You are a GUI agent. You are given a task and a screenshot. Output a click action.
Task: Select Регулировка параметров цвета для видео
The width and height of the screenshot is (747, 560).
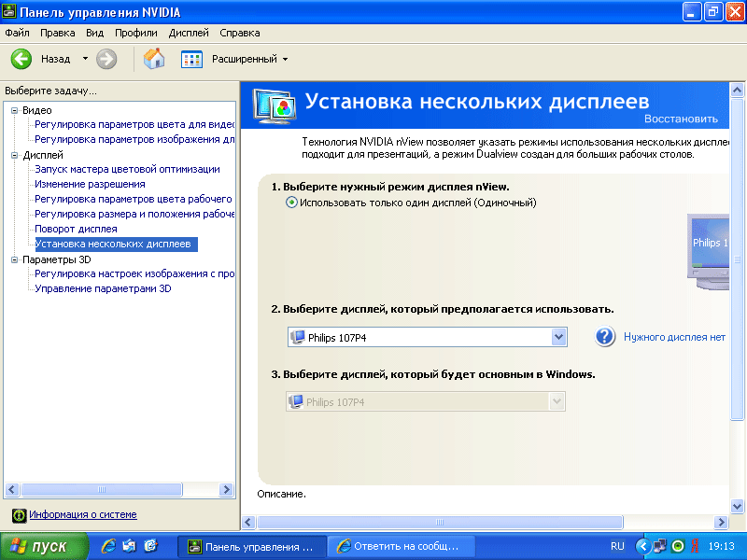(134, 125)
